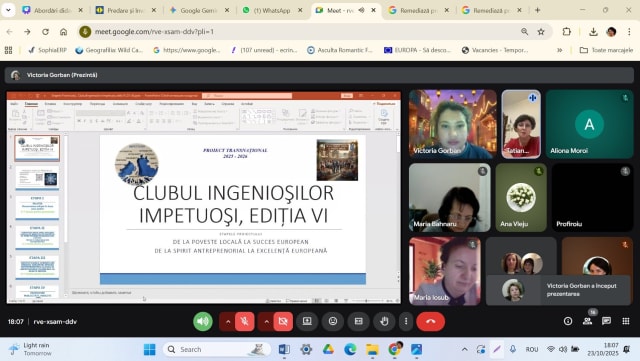Leave the call with red hang-up button
The image size is (640, 361).
[x=431, y=321]
